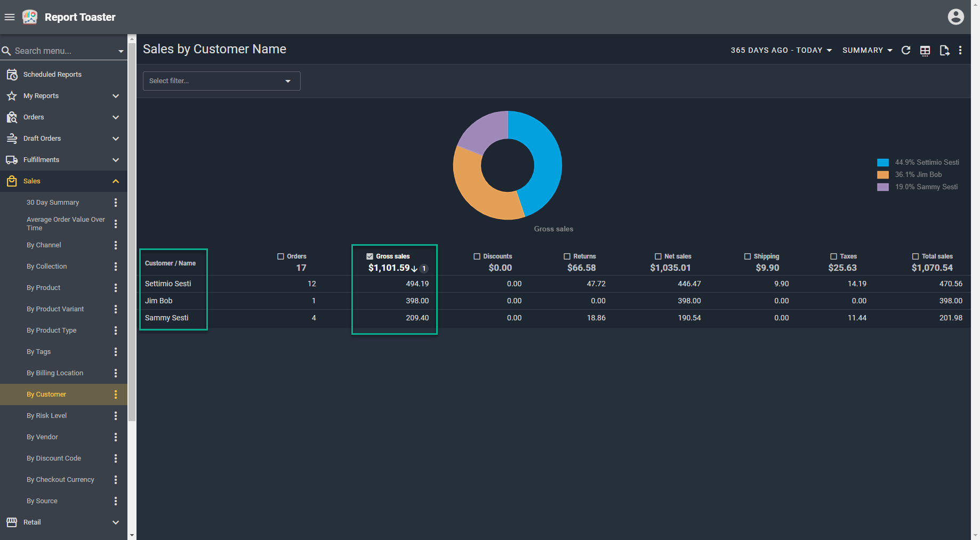This screenshot has width=980, height=540.
Task: Open the three-dot options beside By Channel
Action: point(116,245)
